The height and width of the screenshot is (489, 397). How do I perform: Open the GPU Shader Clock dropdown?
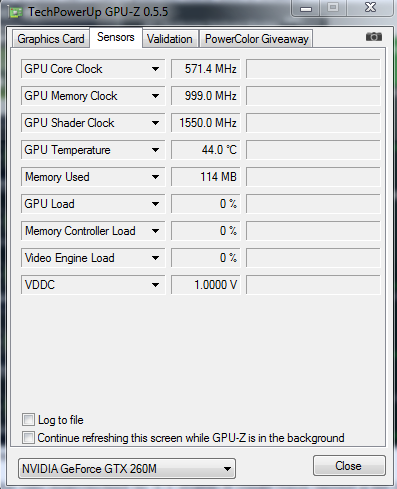(x=155, y=123)
